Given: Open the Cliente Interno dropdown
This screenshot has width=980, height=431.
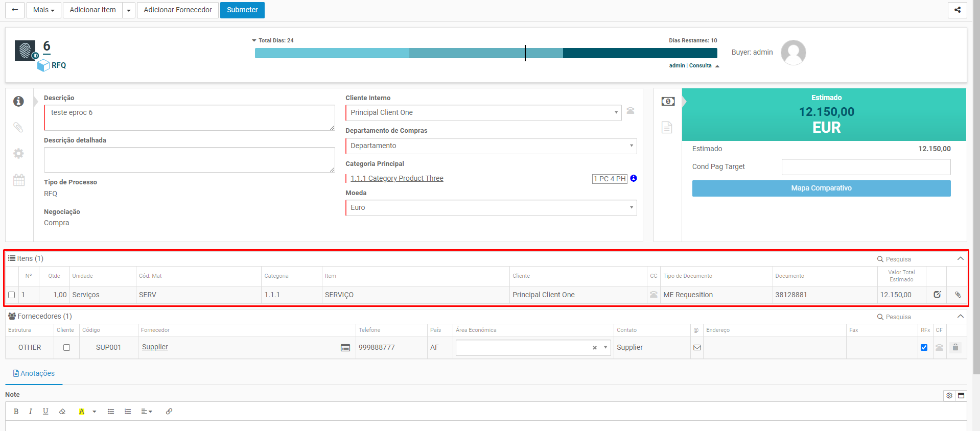Looking at the screenshot, I should pyautogui.click(x=483, y=113).
